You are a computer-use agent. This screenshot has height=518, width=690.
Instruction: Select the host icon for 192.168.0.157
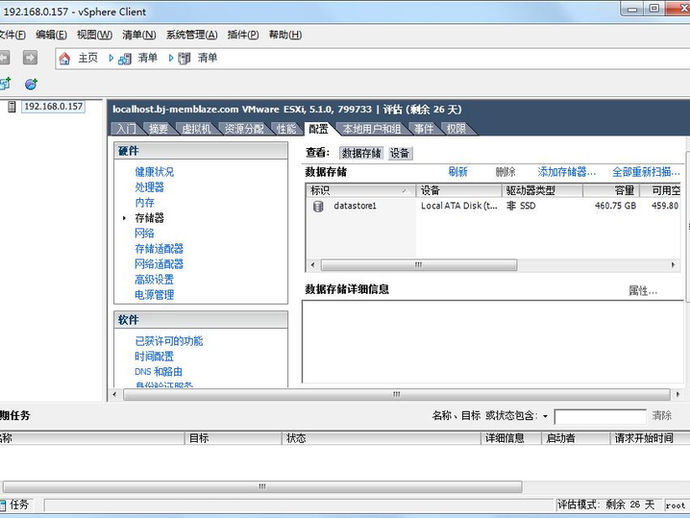click(x=12, y=107)
